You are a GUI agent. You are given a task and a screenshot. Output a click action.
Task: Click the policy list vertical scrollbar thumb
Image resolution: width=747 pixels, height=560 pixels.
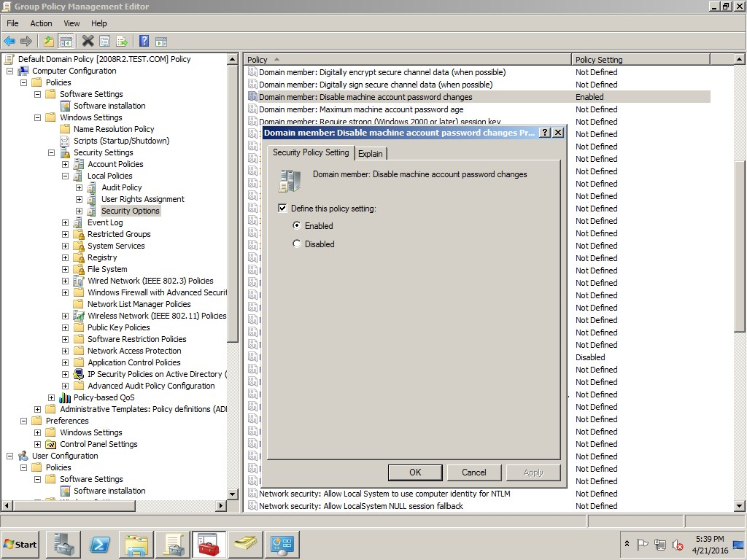coord(739,246)
